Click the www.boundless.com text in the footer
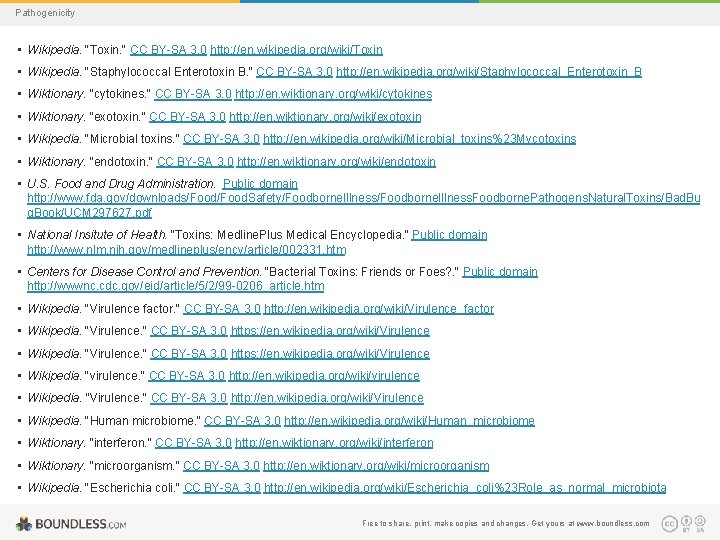 [x=613, y=523]
